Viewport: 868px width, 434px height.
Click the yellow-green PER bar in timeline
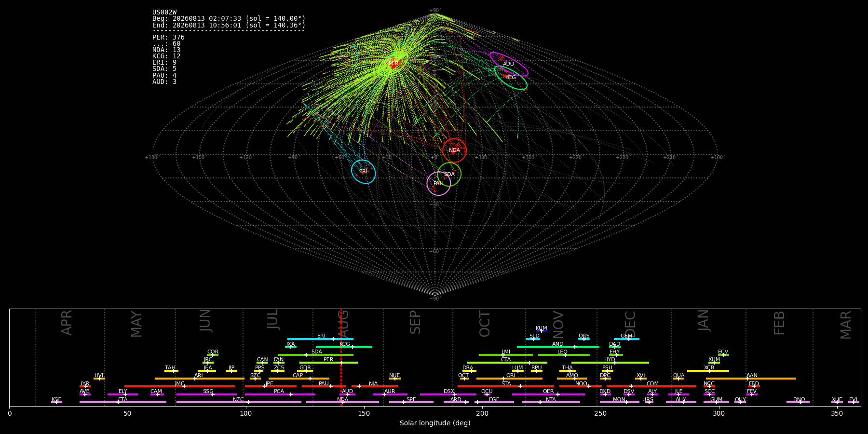tap(328, 363)
